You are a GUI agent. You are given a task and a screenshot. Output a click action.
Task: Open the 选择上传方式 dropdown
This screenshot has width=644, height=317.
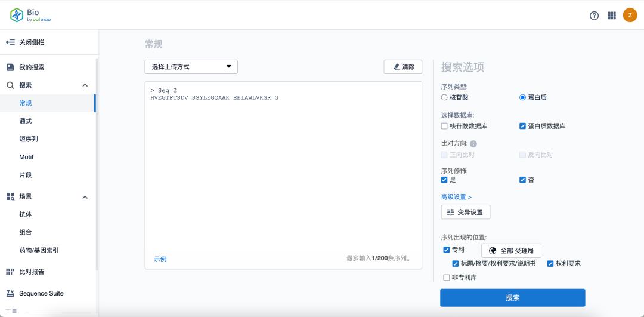point(191,67)
